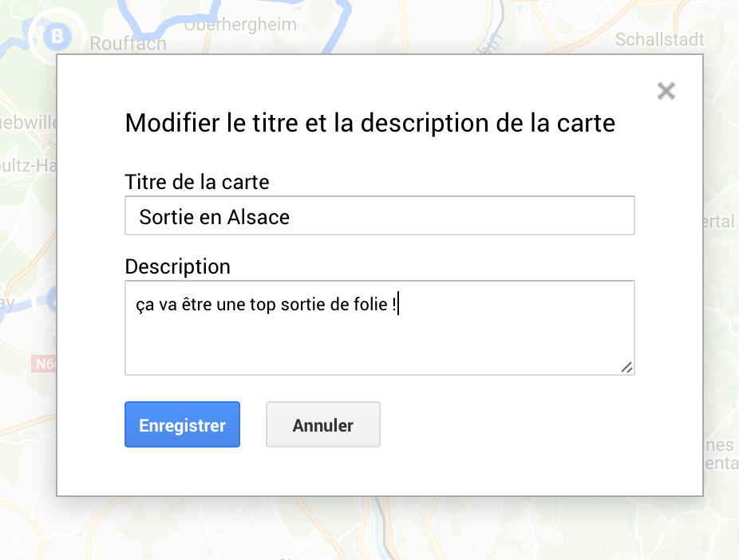Click the truncated Guebwiller label on the left
The image size is (739, 560).
pyautogui.click(x=28, y=123)
